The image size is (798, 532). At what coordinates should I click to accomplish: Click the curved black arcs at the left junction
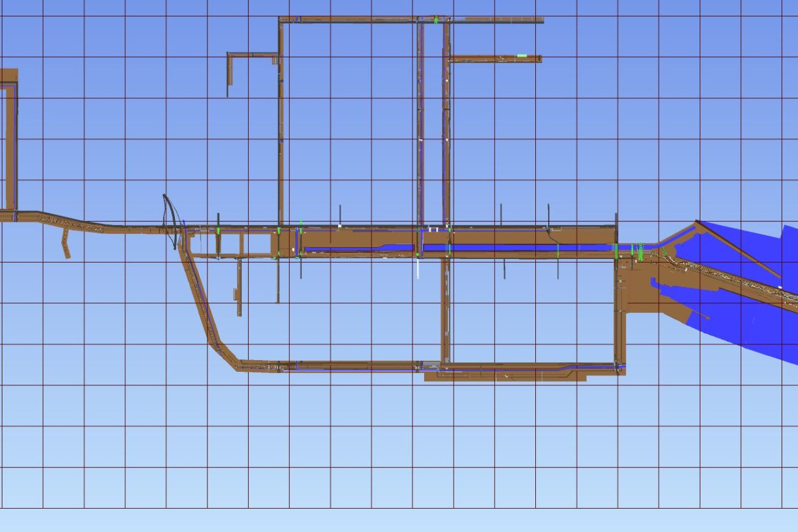click(169, 221)
